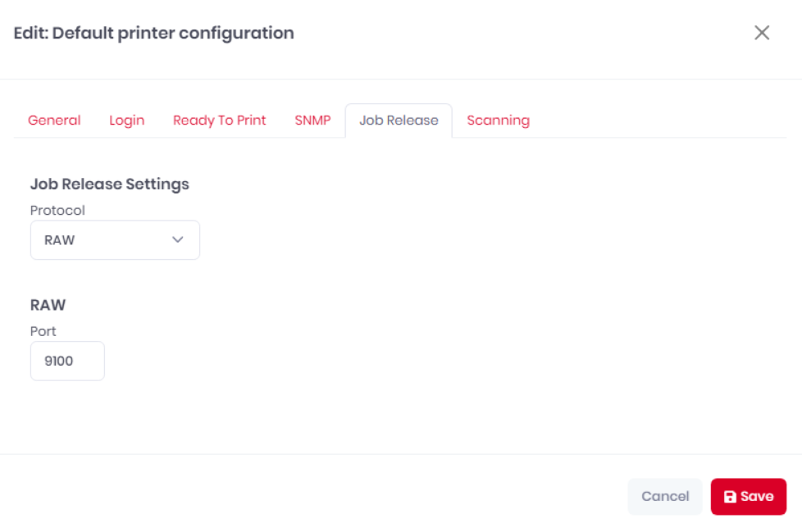802x532 pixels.
Task: Go to the Ready To Print tab
Action: coord(220,120)
